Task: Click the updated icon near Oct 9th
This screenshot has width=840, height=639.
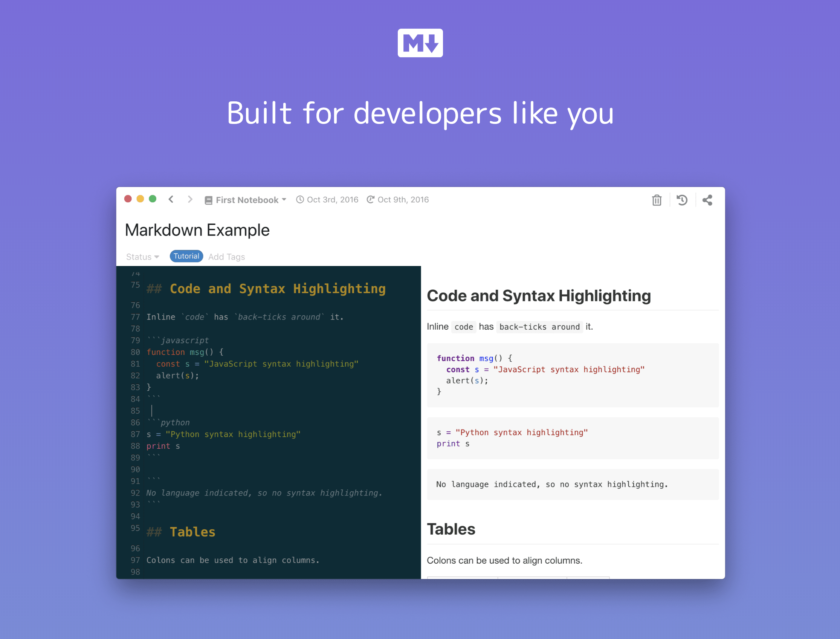Action: [x=370, y=200]
